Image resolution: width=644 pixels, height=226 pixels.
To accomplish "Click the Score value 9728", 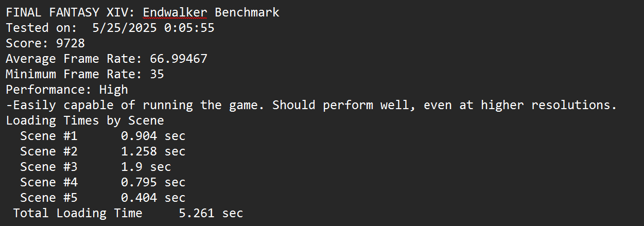I will 71,43.
